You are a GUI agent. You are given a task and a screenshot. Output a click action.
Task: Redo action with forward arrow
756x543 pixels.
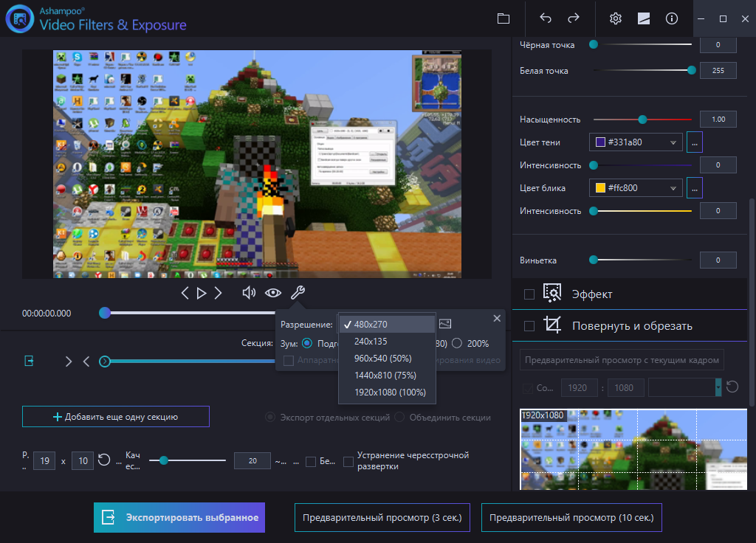[573, 18]
